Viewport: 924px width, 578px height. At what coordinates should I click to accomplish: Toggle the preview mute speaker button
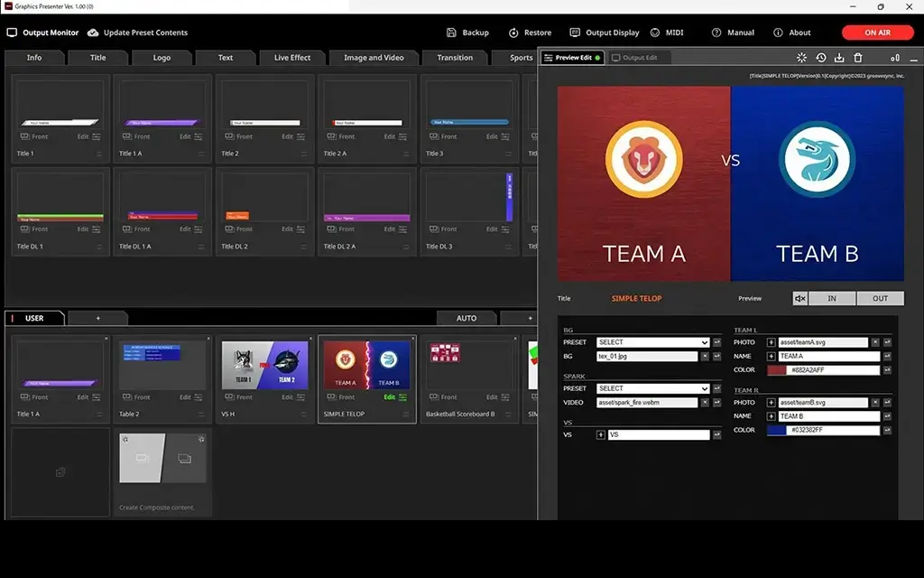coord(799,299)
